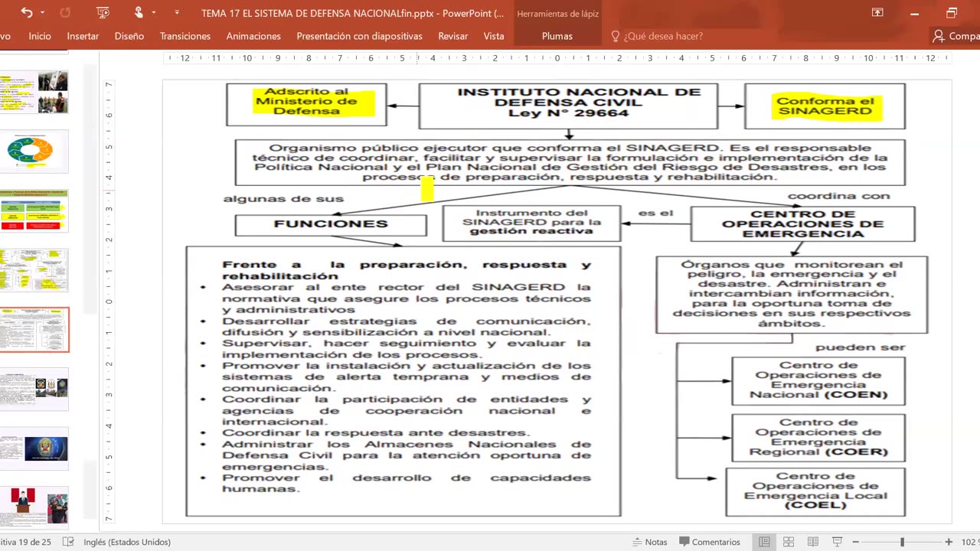Click the 'Conforma el SINAGERD' box

point(825,106)
